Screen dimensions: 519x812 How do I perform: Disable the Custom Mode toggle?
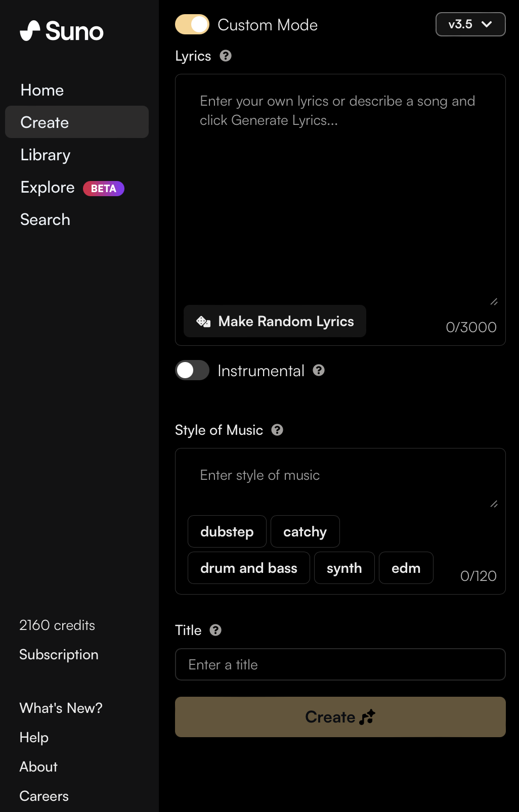click(192, 24)
